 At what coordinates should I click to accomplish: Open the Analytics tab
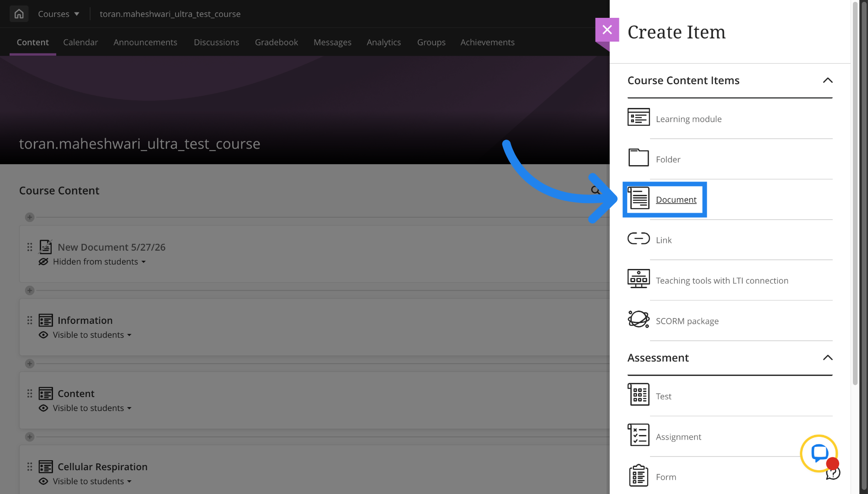[383, 42]
